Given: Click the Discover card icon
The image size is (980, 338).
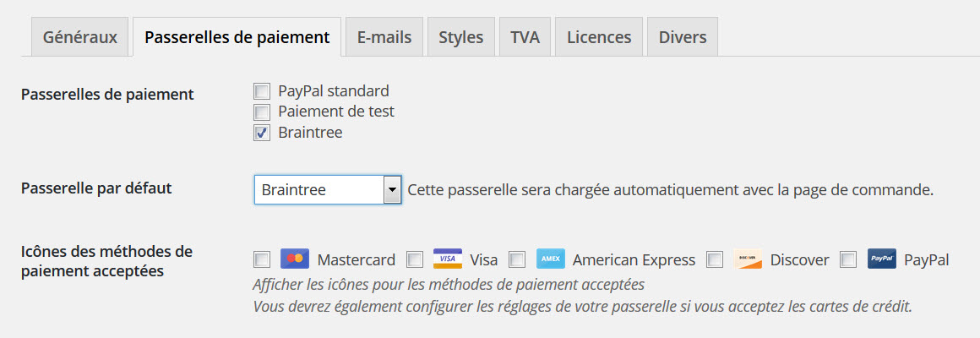Looking at the screenshot, I should pyautogui.click(x=748, y=259).
